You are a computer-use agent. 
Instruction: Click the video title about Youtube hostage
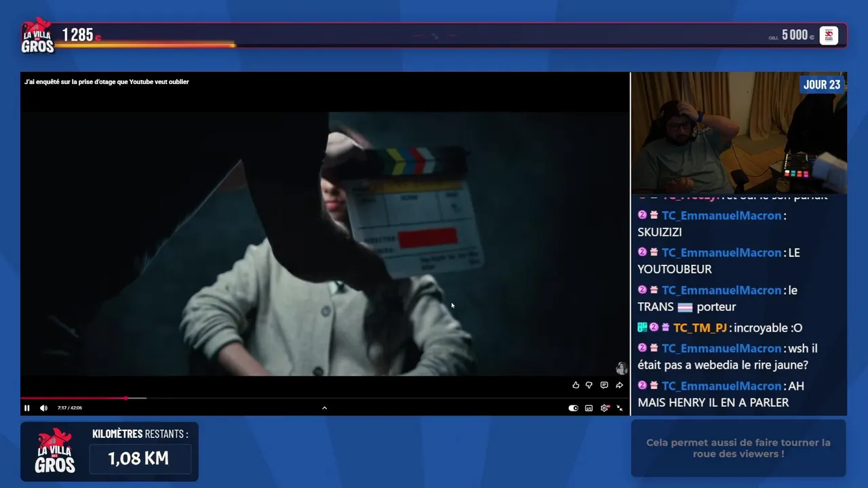(x=106, y=82)
